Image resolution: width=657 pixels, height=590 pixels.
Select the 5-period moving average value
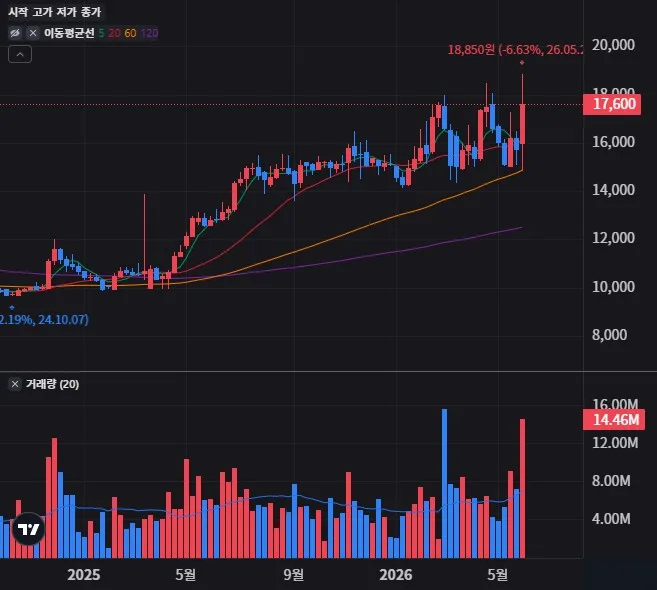[x=101, y=33]
